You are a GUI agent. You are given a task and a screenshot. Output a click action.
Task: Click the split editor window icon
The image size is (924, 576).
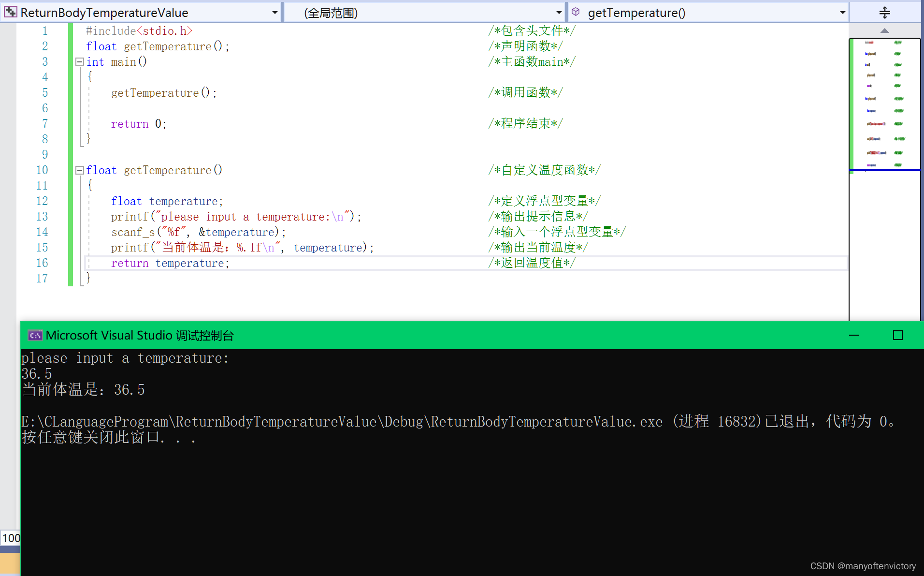pos(884,13)
